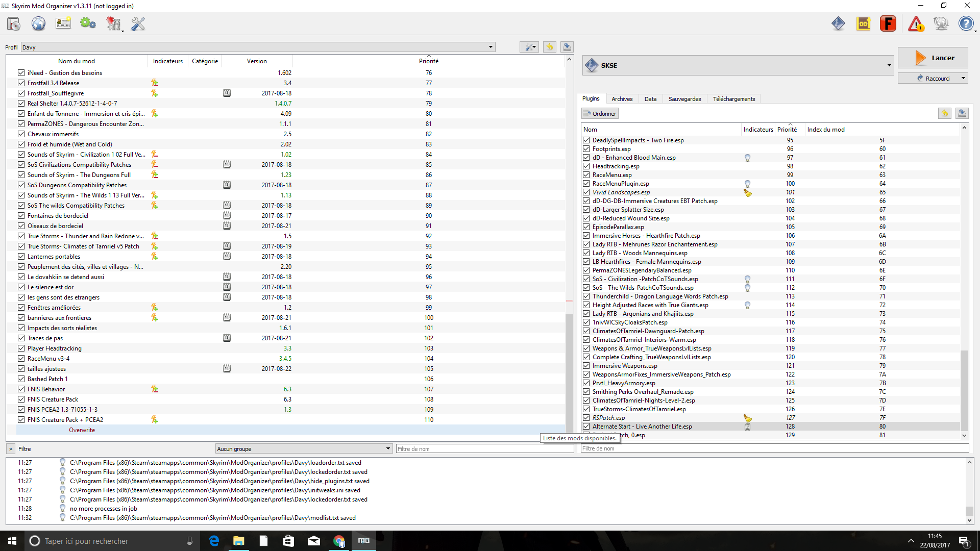This screenshot has height=551, width=980.
Task: Click lightbulb indicator for RaceMenuPlugin.esp
Action: coord(747,184)
